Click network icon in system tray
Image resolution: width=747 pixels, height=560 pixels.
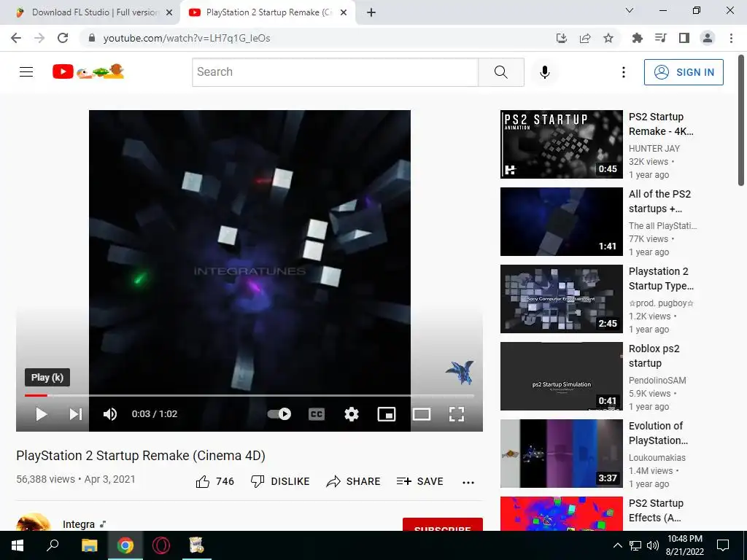click(x=635, y=545)
